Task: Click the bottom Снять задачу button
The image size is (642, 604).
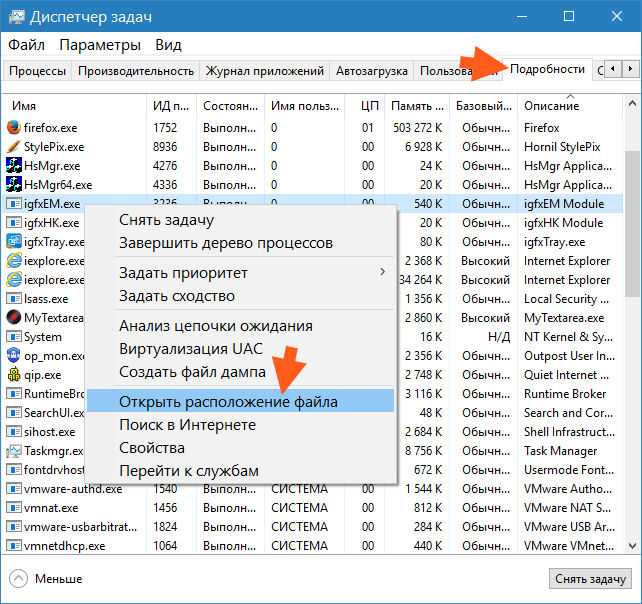Action: pos(590,579)
